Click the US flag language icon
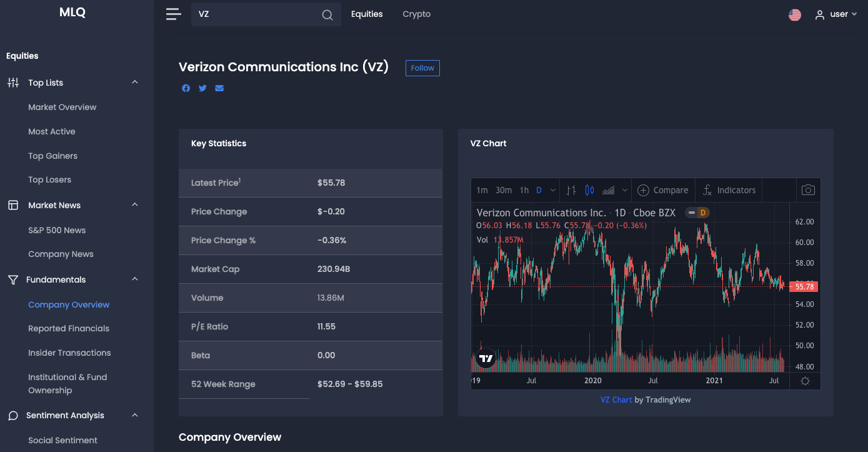Viewport: 868px width, 452px height. 795,14
